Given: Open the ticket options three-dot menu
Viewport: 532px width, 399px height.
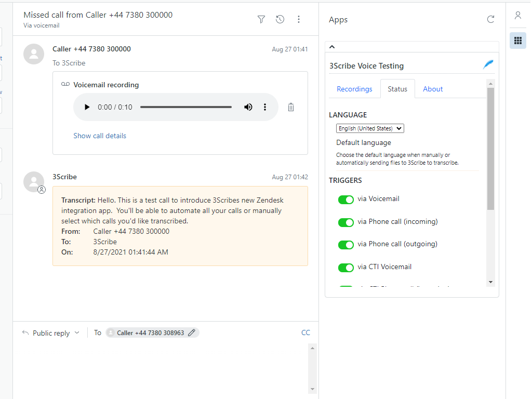Looking at the screenshot, I should tap(299, 19).
